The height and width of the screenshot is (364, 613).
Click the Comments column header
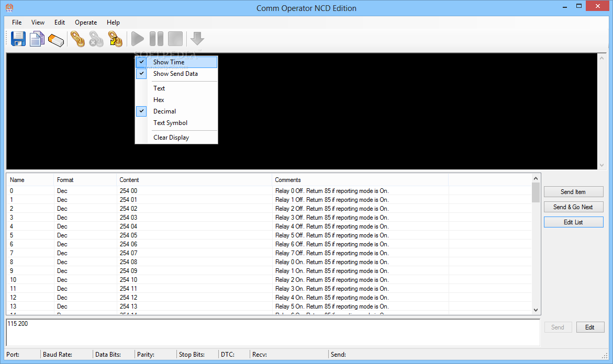tap(360, 180)
